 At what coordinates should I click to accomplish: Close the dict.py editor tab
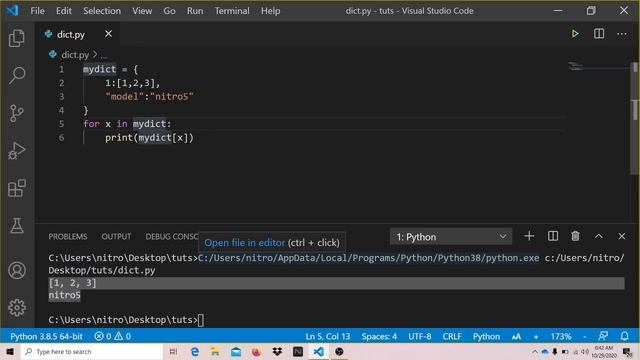[x=108, y=34]
